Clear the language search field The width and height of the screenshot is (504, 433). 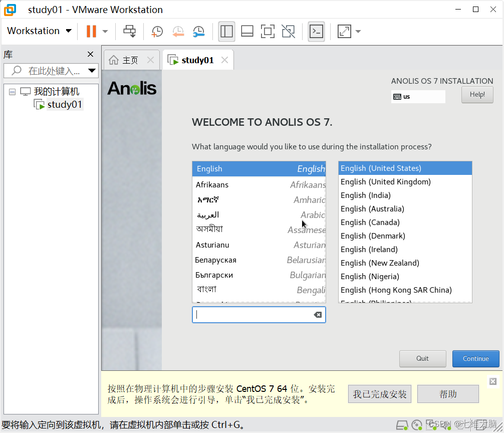point(318,315)
